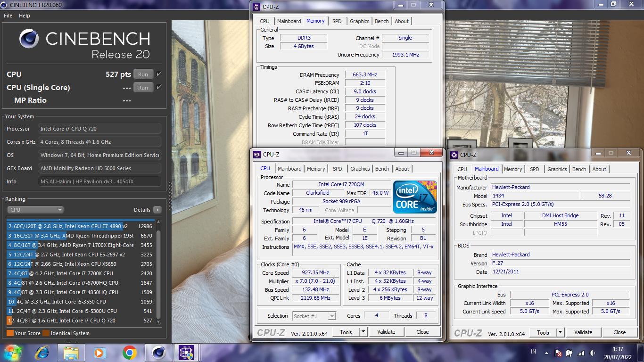Show hidden tray icons arrow
This screenshot has width=644, height=362.
point(546,353)
